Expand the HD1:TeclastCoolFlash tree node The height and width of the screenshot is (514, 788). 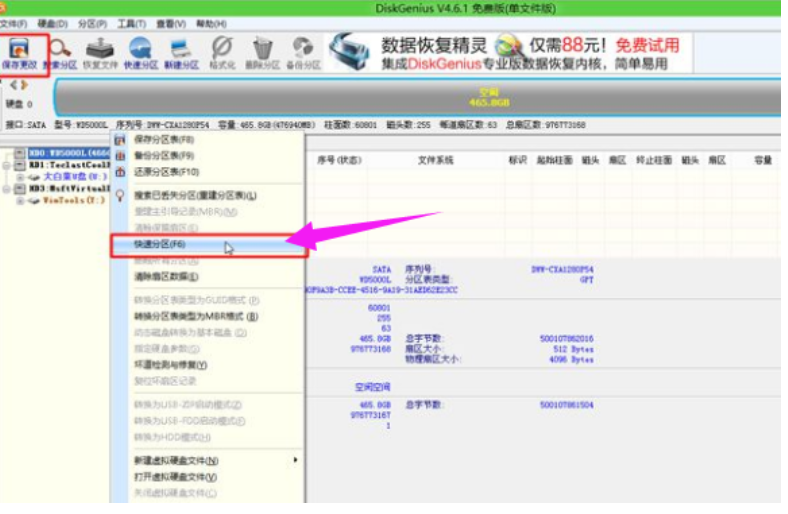[7, 165]
